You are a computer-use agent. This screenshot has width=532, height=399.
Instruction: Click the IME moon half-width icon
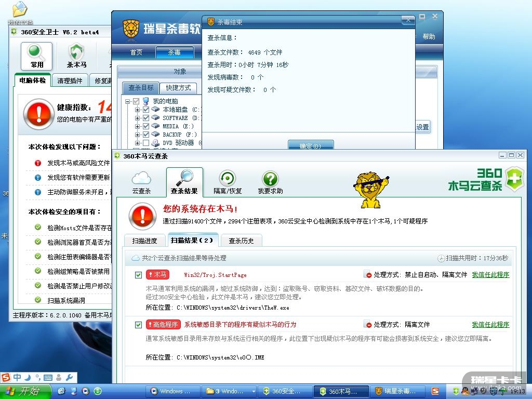click(28, 377)
